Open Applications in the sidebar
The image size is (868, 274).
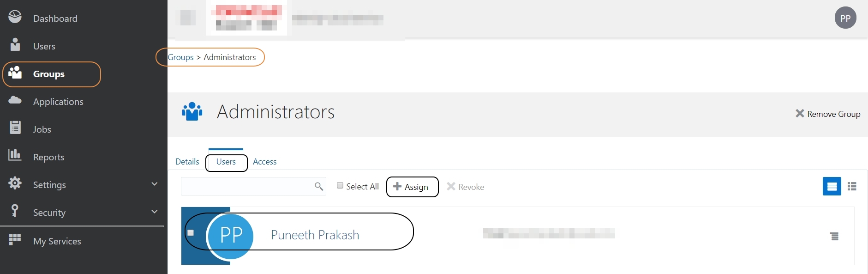(x=58, y=102)
